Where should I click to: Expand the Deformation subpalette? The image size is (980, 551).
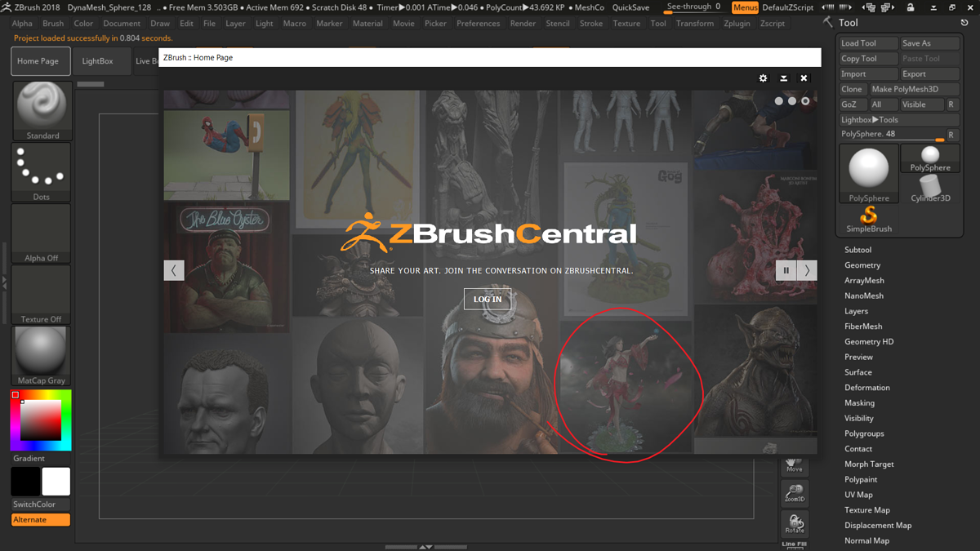(867, 388)
